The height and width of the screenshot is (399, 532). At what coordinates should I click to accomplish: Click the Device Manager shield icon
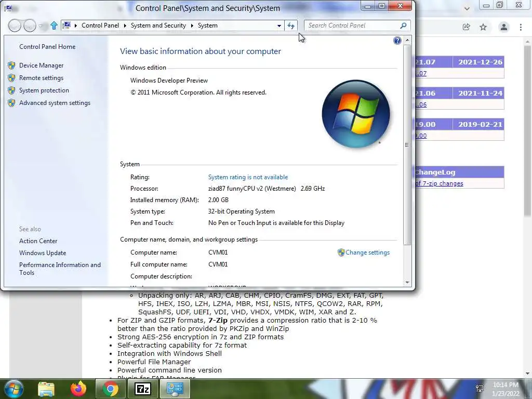point(11,65)
